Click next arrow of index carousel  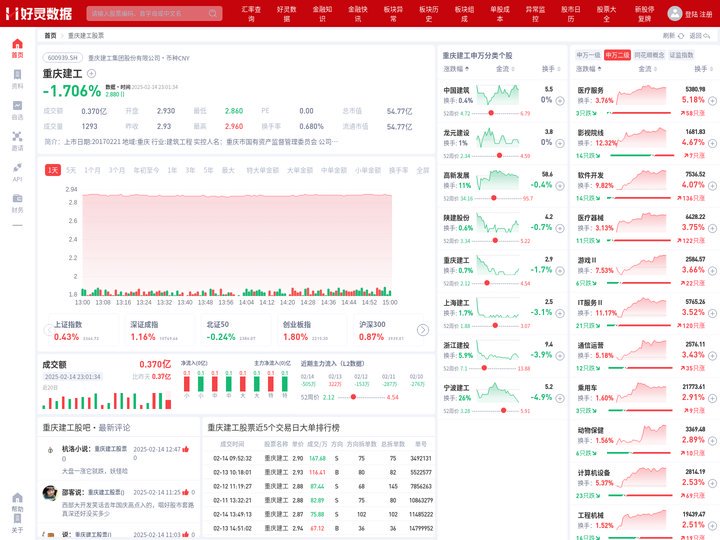pyautogui.click(x=423, y=330)
